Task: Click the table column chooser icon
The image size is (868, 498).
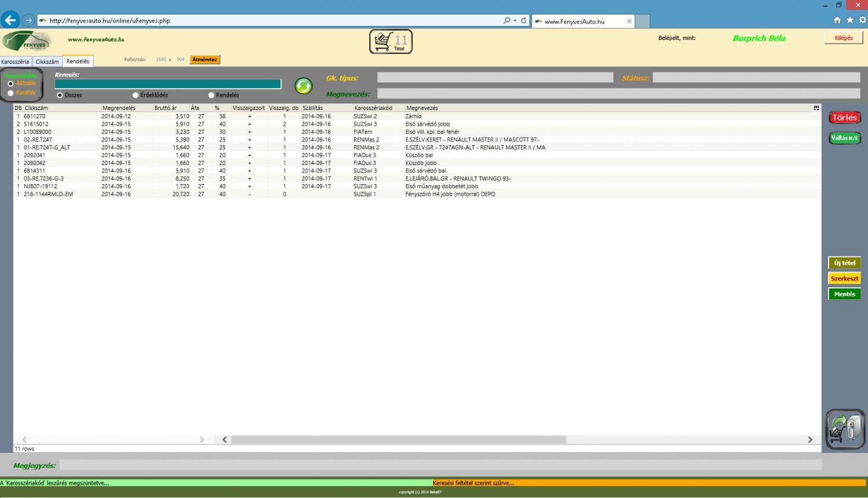Action: pos(816,108)
